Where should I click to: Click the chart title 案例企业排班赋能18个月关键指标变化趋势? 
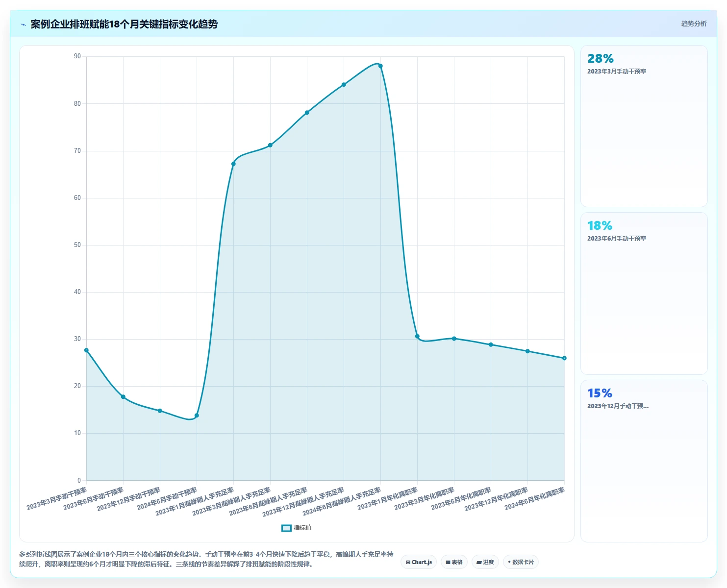click(124, 24)
